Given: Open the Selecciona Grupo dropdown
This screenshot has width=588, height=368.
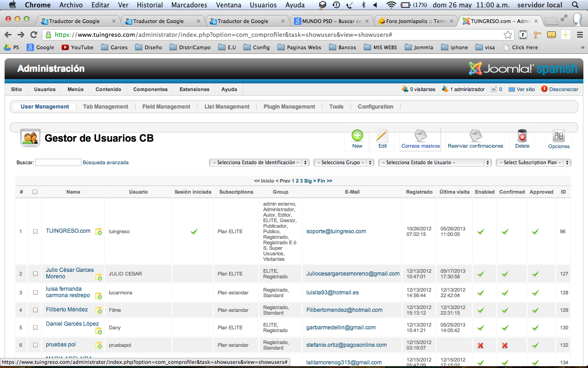Looking at the screenshot, I should 344,162.
